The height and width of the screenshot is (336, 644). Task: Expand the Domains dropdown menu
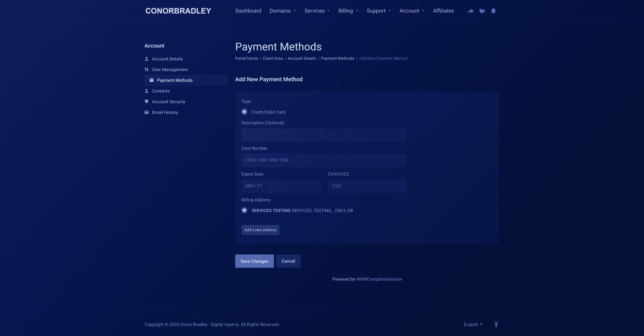pyautogui.click(x=283, y=11)
